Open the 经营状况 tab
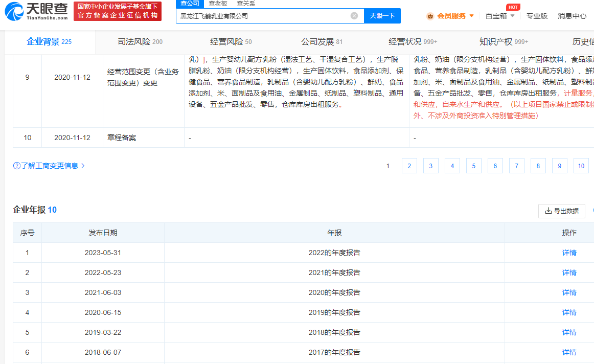This screenshot has height=364, width=594. 413,41
